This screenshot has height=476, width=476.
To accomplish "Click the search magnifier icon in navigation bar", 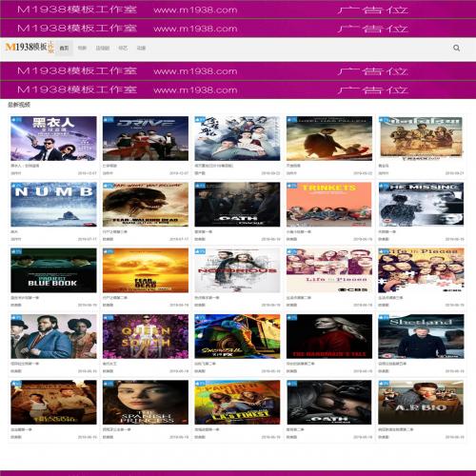I will coord(456,48).
